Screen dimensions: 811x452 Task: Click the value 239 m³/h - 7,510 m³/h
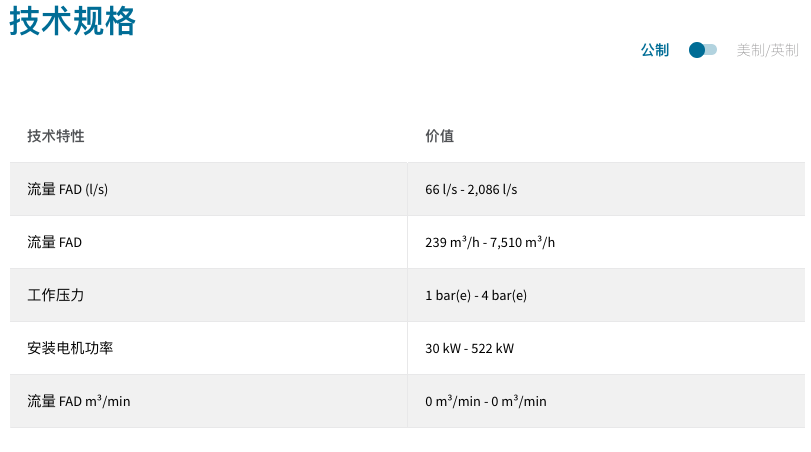tap(490, 242)
